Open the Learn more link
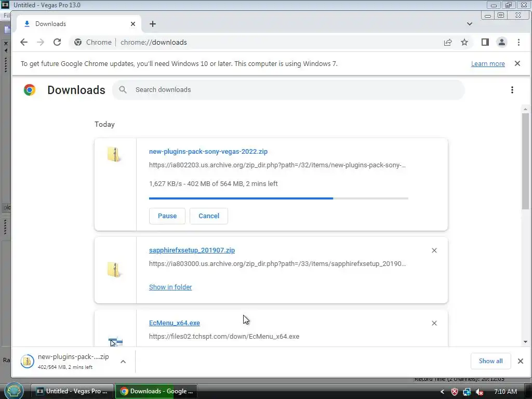This screenshot has height=399, width=532. click(x=488, y=64)
